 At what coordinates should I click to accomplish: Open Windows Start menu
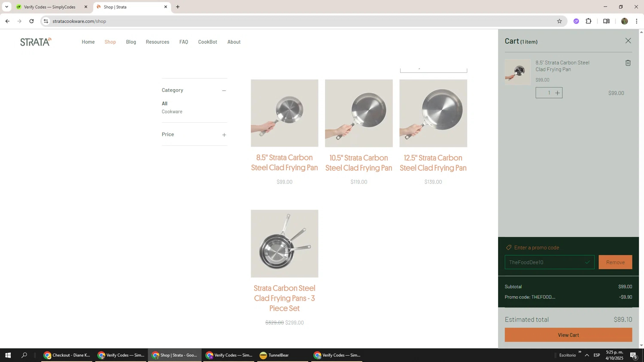click(x=7, y=355)
